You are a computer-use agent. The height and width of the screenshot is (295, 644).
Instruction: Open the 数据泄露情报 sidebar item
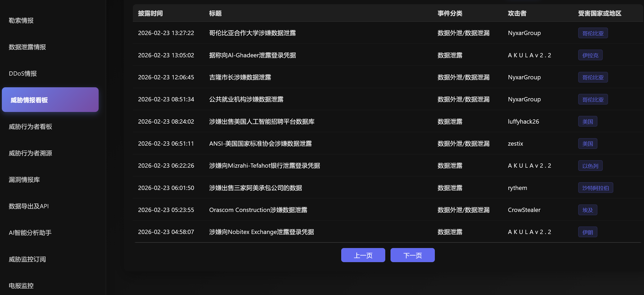pyautogui.click(x=27, y=47)
